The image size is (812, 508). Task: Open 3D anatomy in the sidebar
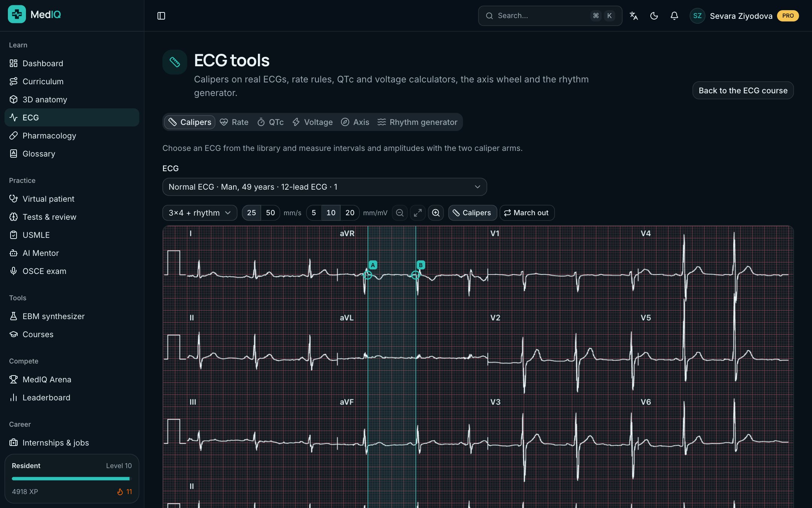coord(72,99)
